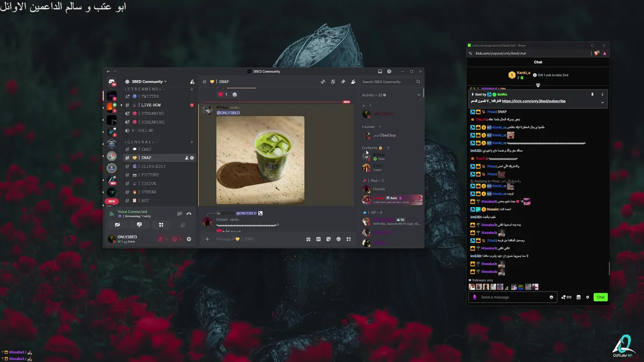Select member bad boy in list
Viewport: 644px width, 362px height.
pos(392,135)
